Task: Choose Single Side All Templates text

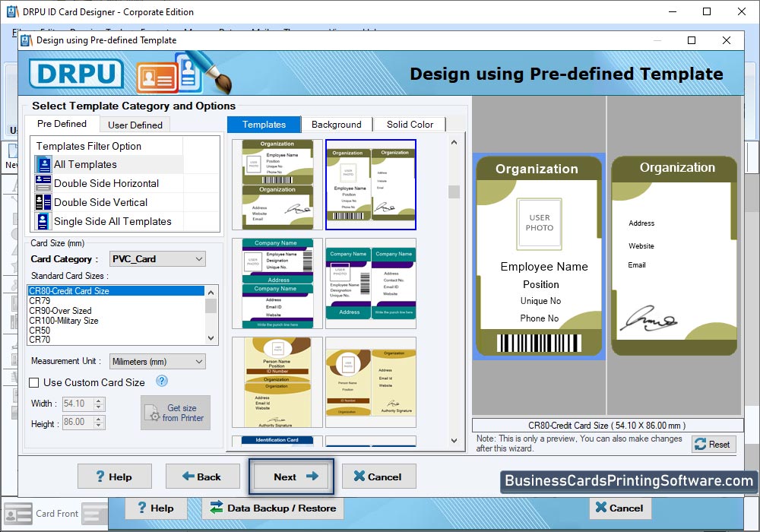Action: click(112, 221)
